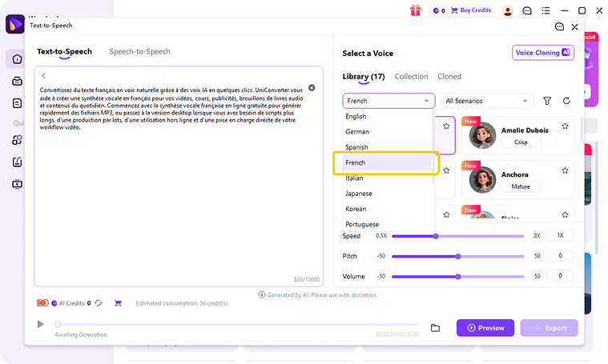Refresh the voice library list
The width and height of the screenshot is (608, 364).
566,101
